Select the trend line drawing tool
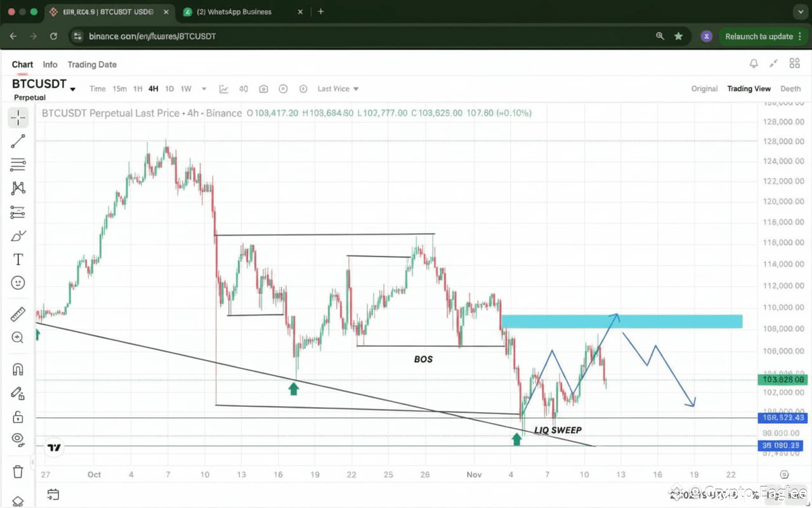This screenshot has height=508, width=812. 18,141
